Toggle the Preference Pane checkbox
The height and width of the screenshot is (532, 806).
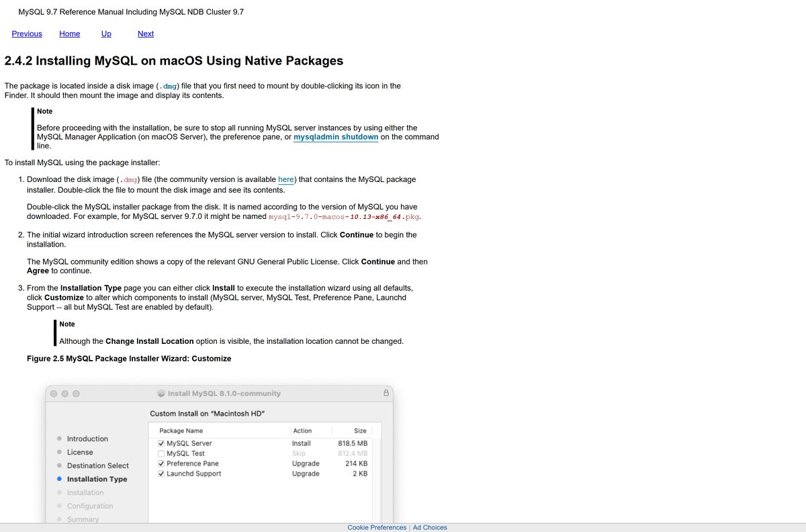click(161, 463)
